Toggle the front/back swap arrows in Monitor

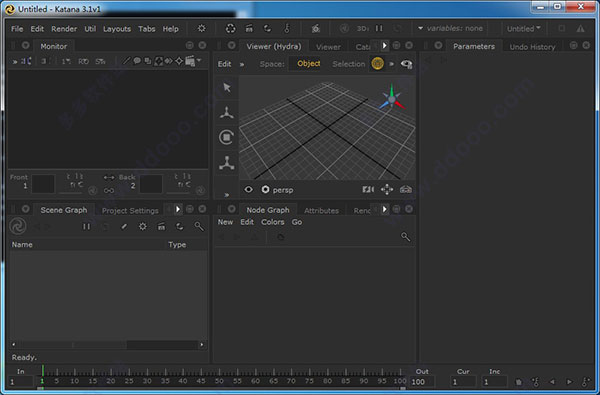[x=109, y=177]
